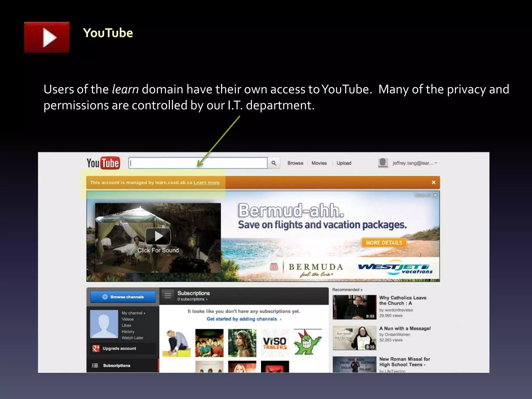This screenshot has width=532, height=399.
Task: Click Upgrade account text
Action: [119, 348]
